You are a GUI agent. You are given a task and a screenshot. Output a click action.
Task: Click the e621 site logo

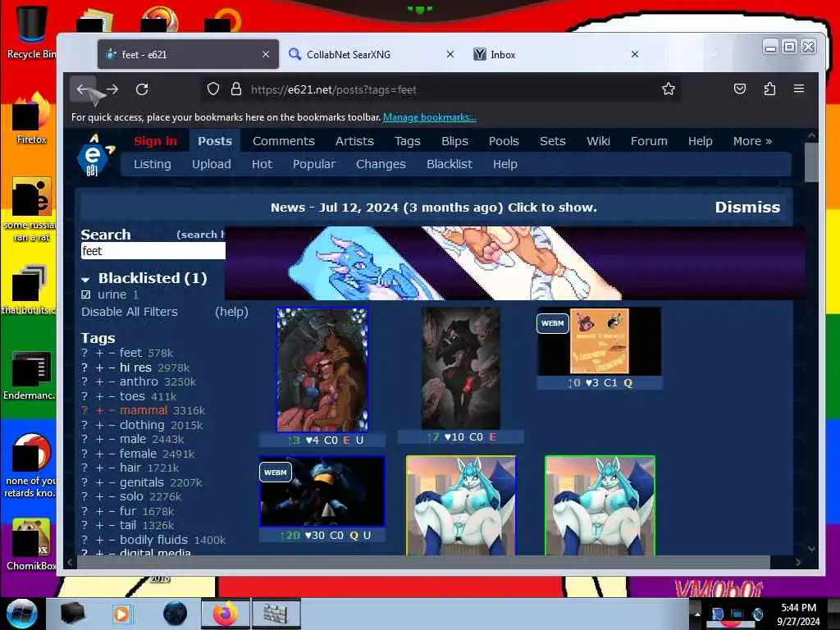[95, 155]
